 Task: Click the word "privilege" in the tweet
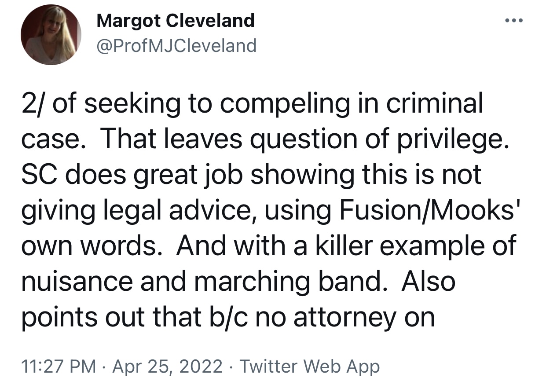coord(454,140)
